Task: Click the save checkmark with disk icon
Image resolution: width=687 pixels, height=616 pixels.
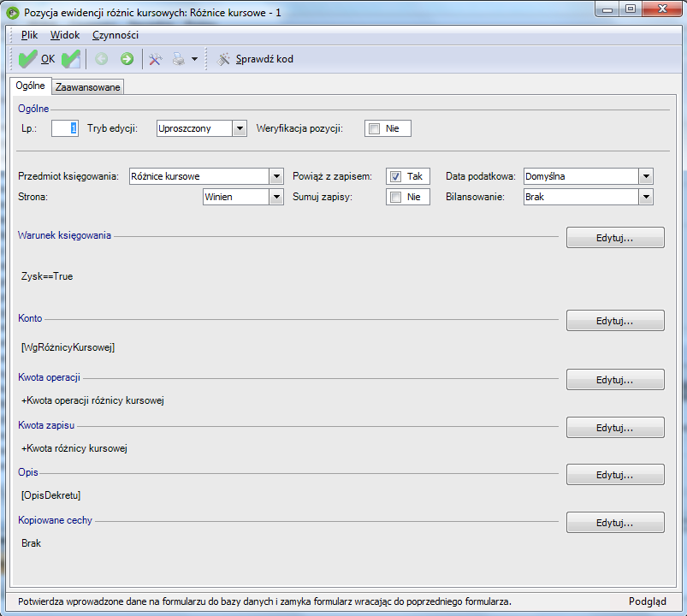Action: [70, 59]
